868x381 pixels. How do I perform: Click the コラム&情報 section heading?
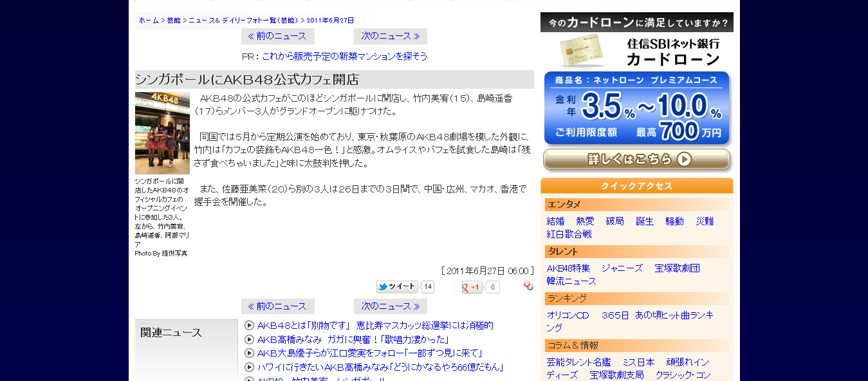(637, 346)
